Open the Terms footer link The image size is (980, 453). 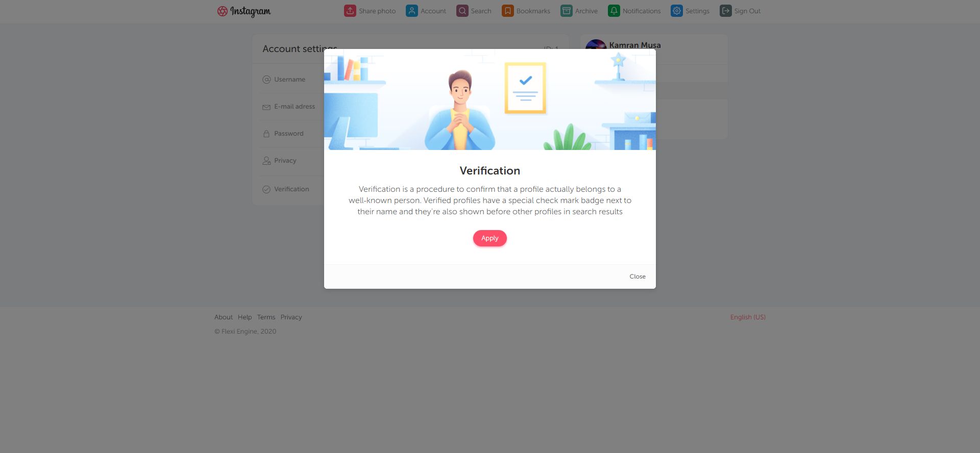tap(266, 317)
